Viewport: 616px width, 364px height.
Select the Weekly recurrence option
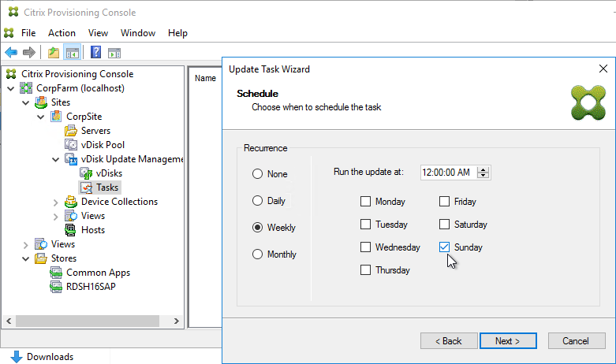tap(257, 228)
